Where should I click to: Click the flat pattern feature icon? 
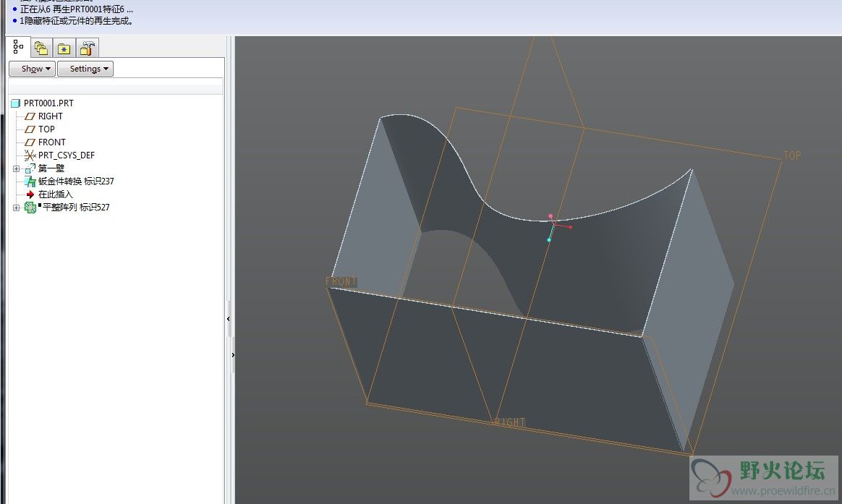(x=30, y=208)
